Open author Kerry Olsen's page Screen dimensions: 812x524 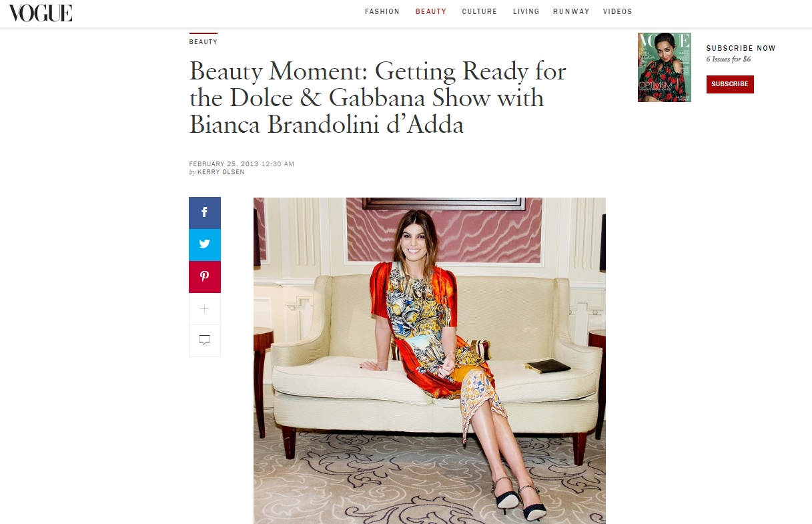[x=221, y=172]
